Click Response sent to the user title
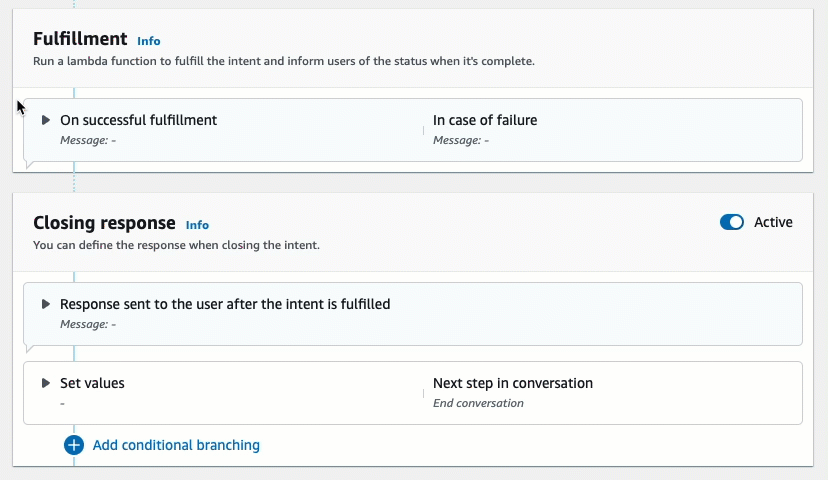 (x=225, y=304)
